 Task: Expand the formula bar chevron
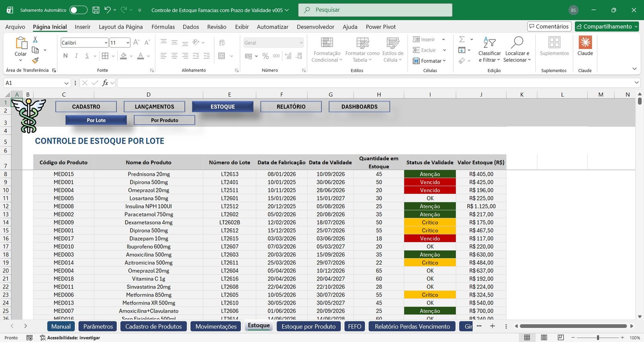[636, 82]
